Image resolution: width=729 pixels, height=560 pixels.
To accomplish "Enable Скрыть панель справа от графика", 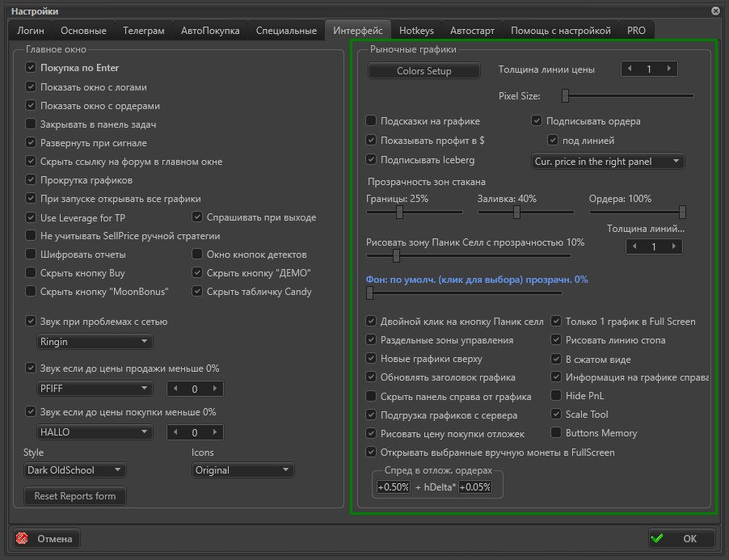I will (371, 396).
